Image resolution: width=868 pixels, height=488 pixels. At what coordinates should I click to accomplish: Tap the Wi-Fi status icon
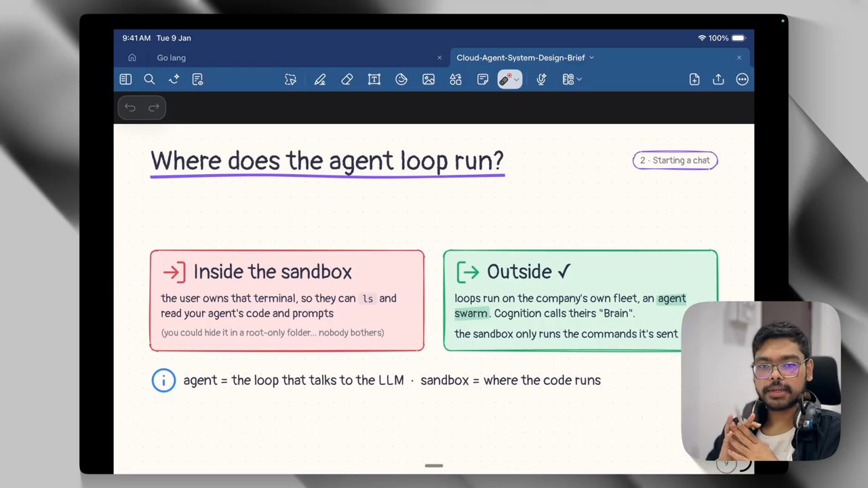tap(702, 38)
